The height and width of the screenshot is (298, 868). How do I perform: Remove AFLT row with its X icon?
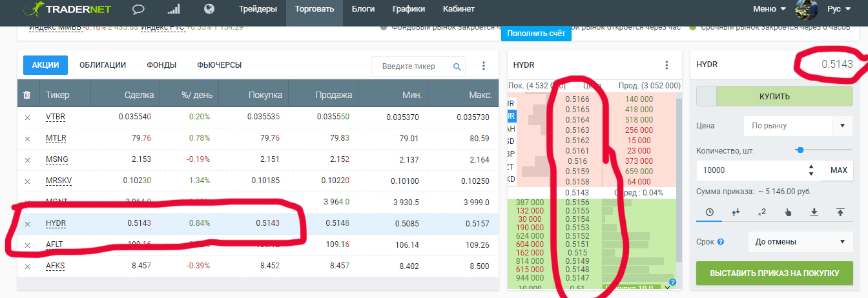[27, 245]
